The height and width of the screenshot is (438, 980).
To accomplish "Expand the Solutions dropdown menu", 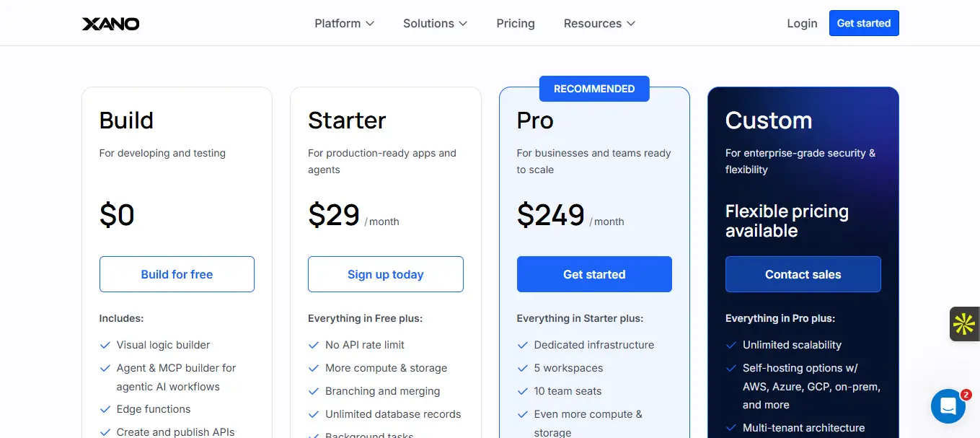I will click(435, 24).
